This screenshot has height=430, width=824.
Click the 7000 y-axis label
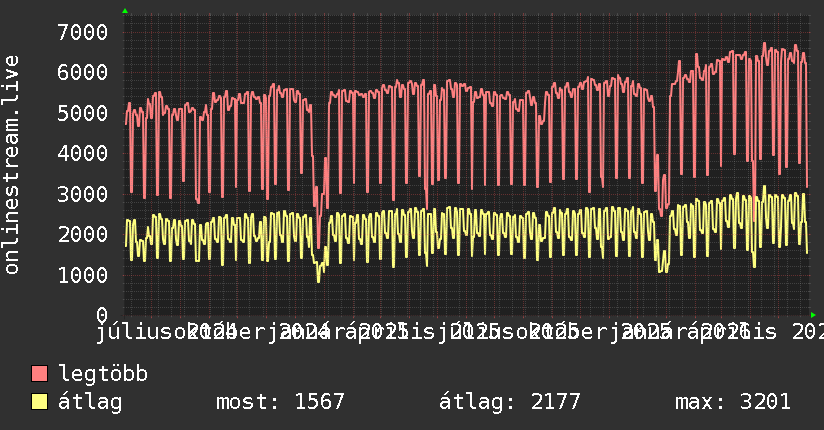coord(83,33)
